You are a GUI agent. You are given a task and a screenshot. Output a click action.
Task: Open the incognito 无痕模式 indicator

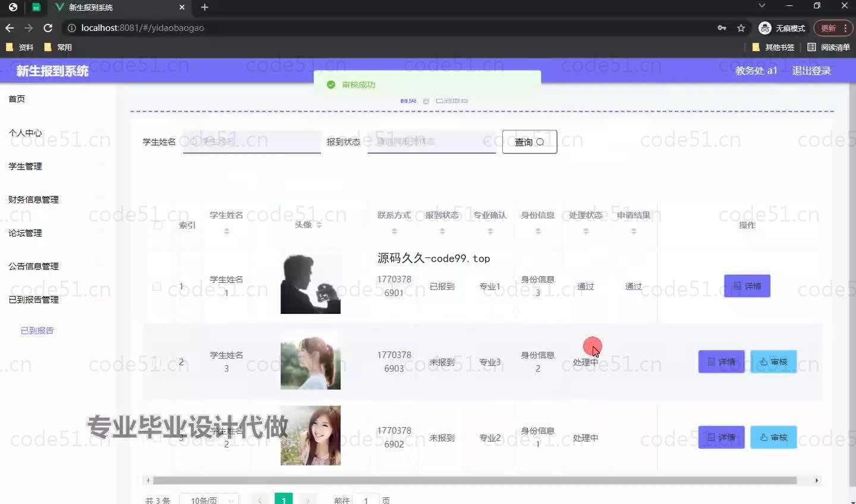coord(782,28)
